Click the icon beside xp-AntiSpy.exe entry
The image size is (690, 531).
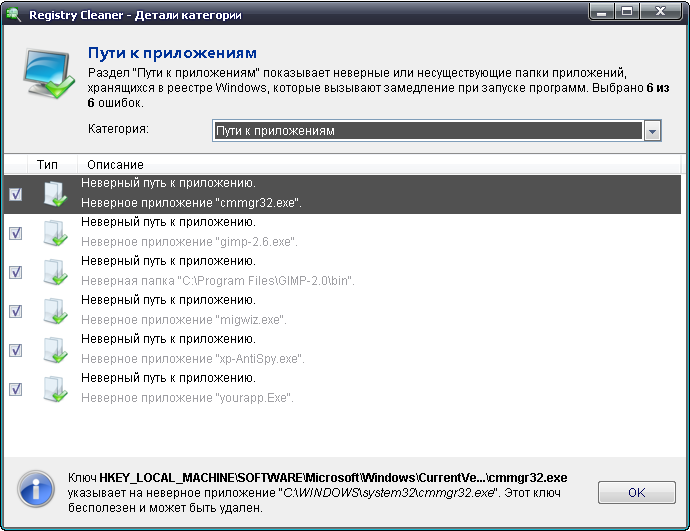[54, 350]
